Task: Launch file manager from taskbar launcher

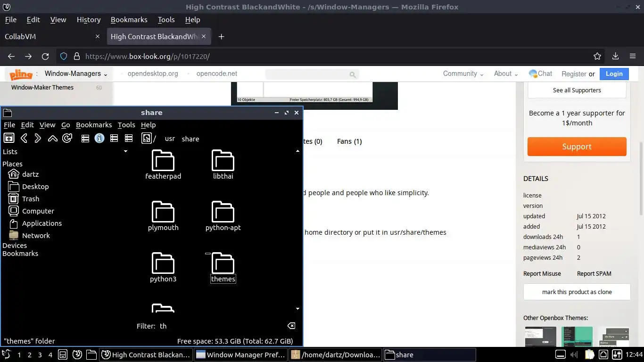Action: point(91,354)
